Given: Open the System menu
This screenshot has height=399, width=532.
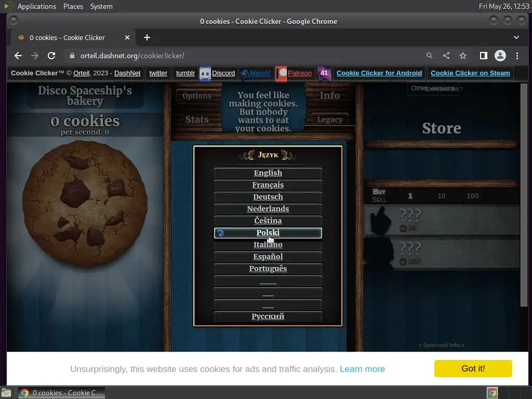Looking at the screenshot, I should (101, 6).
